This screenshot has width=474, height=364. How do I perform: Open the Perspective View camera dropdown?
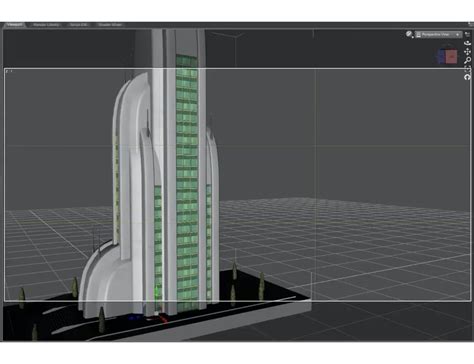coord(439,34)
